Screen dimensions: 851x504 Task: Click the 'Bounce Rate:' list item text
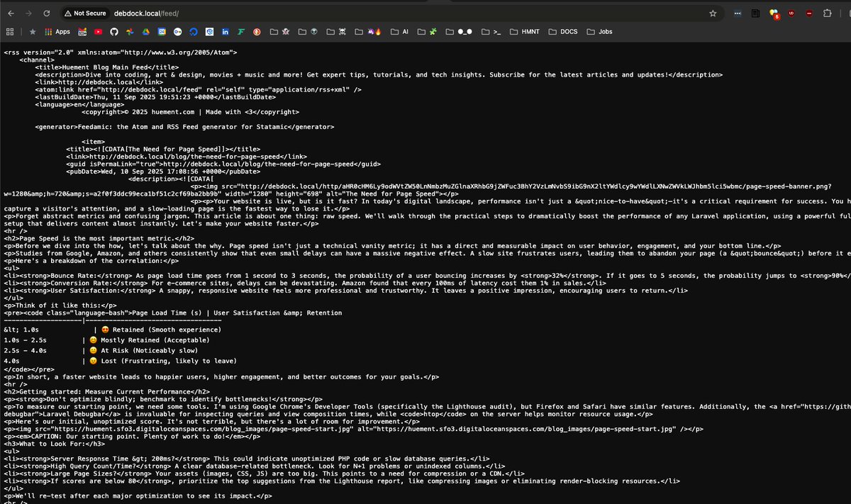point(427,276)
